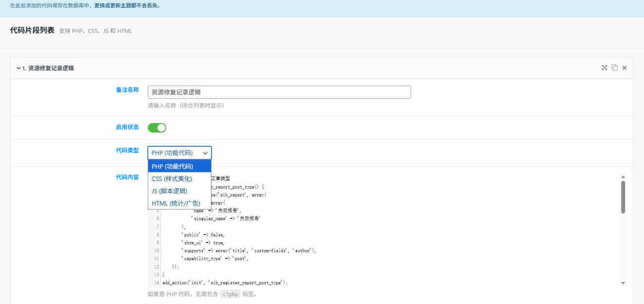
Task: Click code line 14 with add_action
Action: [225, 283]
